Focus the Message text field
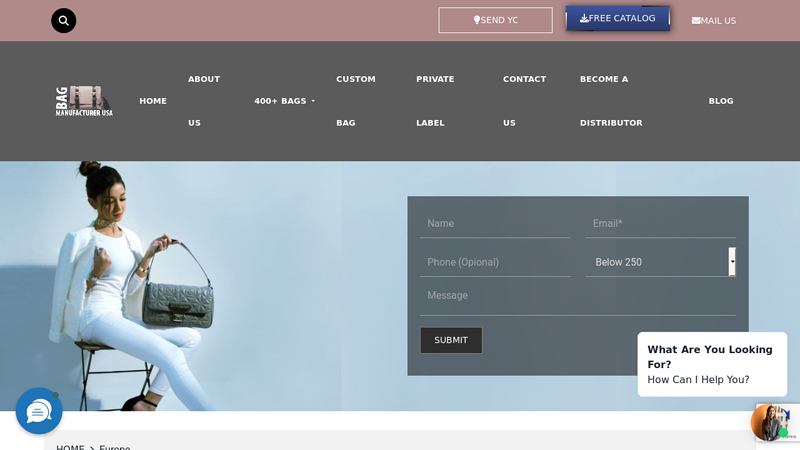 [x=577, y=296]
